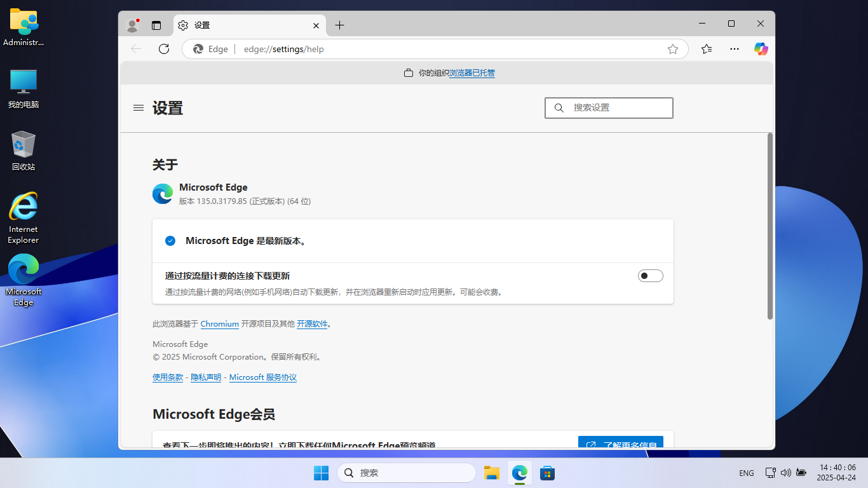Click ENG language indicator
Viewport: 868px width, 488px height.
pyautogui.click(x=747, y=473)
